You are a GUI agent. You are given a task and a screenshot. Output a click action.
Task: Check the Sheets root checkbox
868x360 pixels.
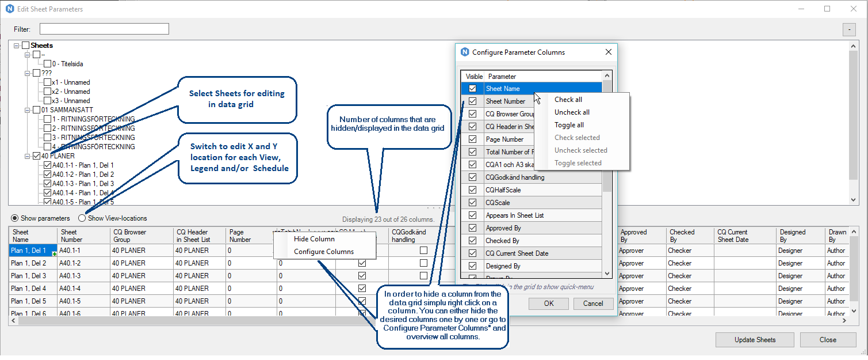[25, 45]
